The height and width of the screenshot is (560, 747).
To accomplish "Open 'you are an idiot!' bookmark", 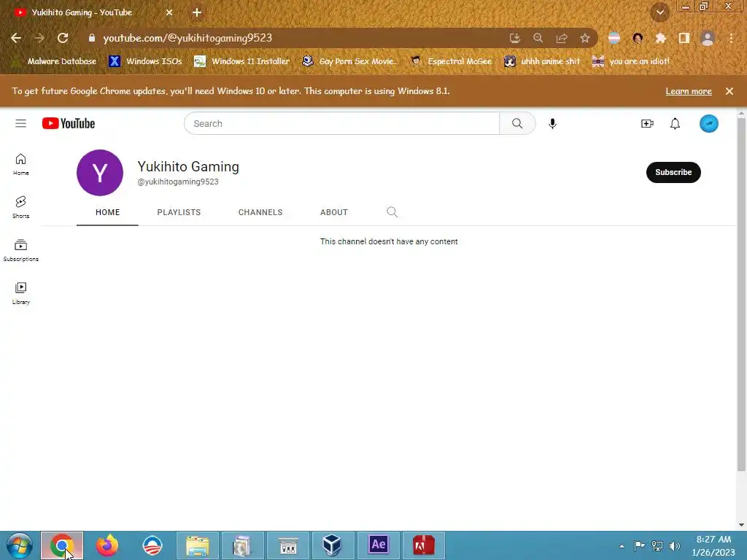I will (631, 61).
